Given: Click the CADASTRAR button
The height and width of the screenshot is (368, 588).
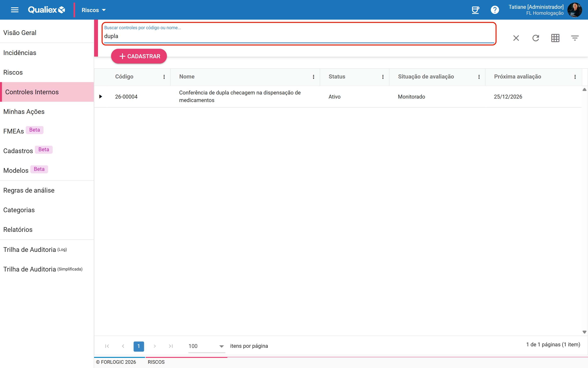Looking at the screenshot, I should coord(139,56).
